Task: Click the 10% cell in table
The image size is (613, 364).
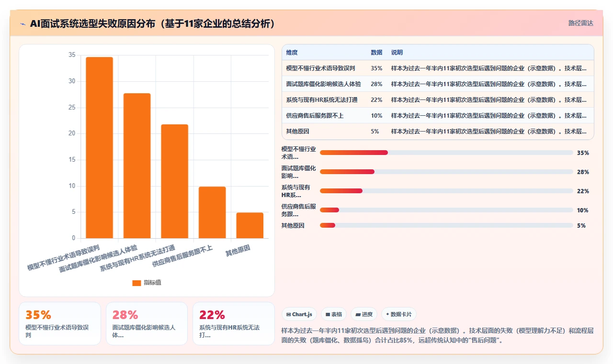Action: (x=376, y=116)
